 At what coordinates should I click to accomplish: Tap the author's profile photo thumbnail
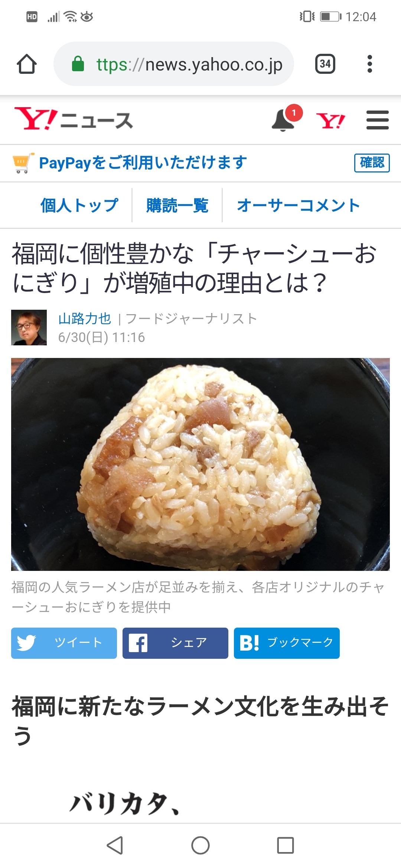point(29,328)
